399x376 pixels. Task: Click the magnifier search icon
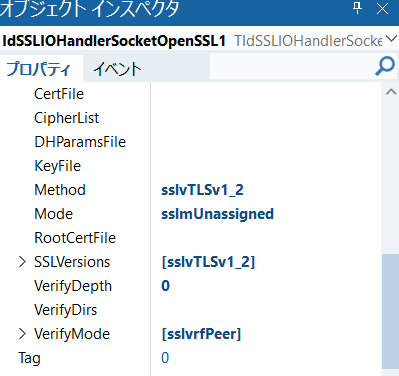click(385, 66)
